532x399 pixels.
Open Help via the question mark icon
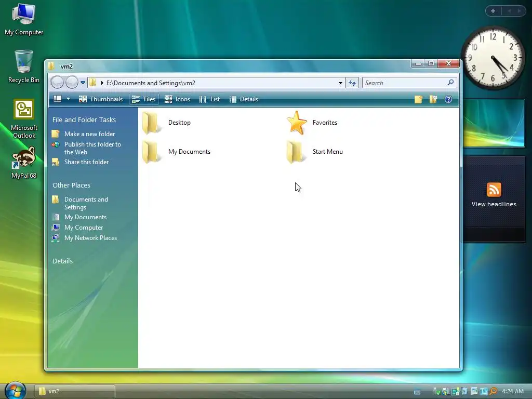(448, 99)
